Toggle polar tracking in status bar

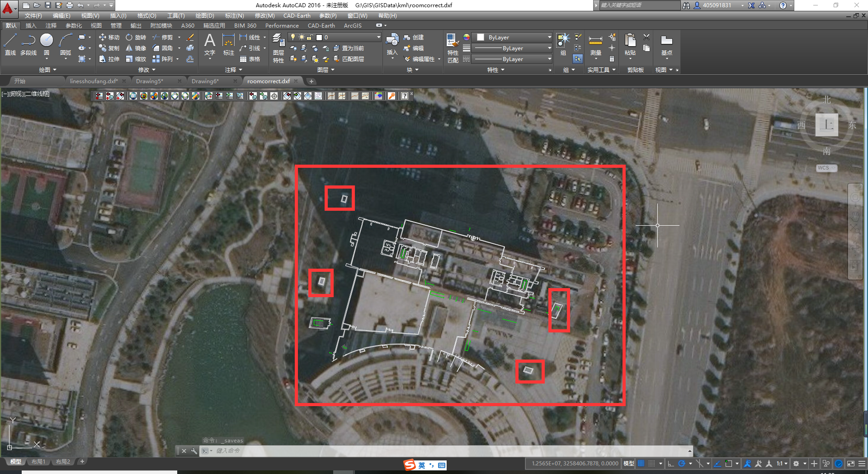pyautogui.click(x=682, y=464)
